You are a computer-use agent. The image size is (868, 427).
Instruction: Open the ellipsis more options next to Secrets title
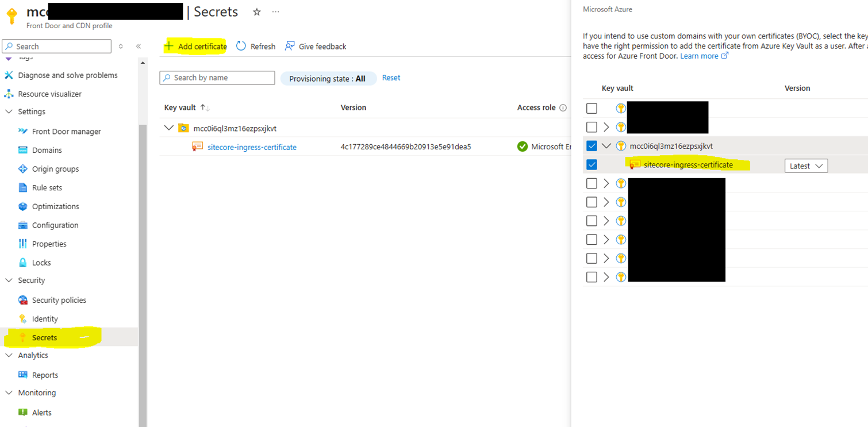[x=276, y=11]
